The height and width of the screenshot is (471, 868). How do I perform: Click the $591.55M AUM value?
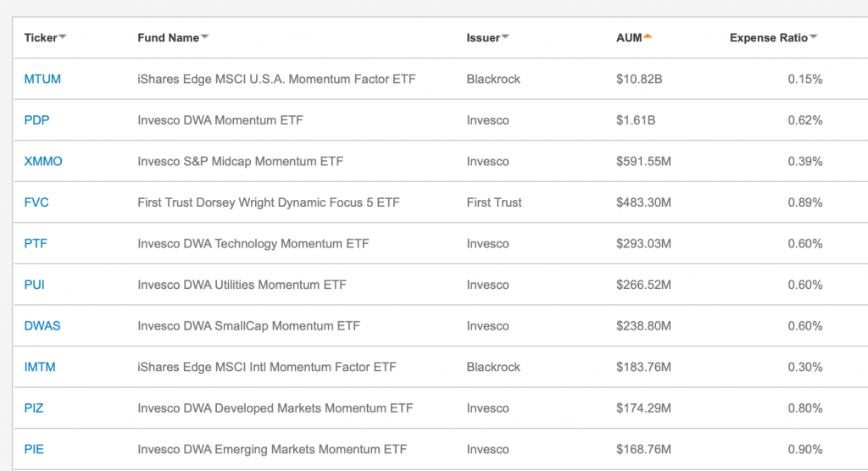(x=643, y=161)
